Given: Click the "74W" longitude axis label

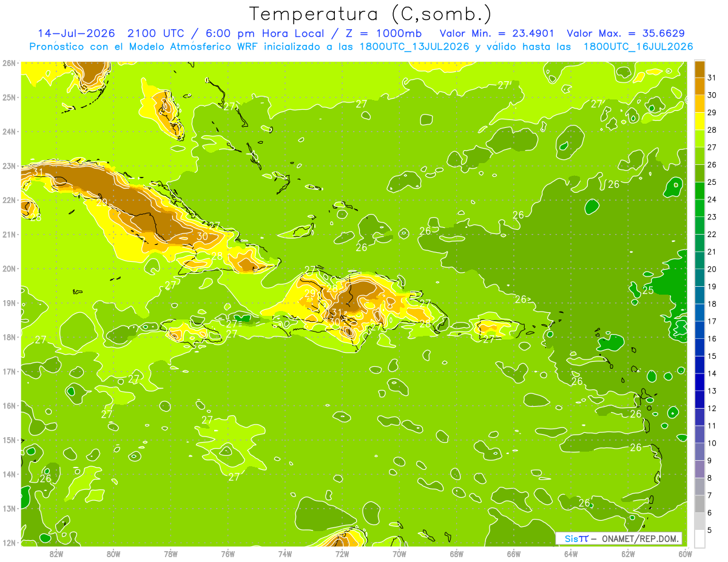Looking at the screenshot, I should point(285,554).
